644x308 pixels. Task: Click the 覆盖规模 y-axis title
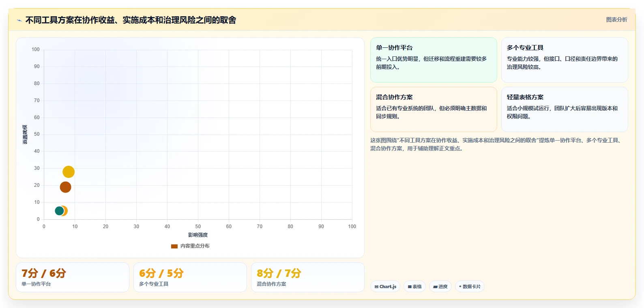pyautogui.click(x=25, y=135)
